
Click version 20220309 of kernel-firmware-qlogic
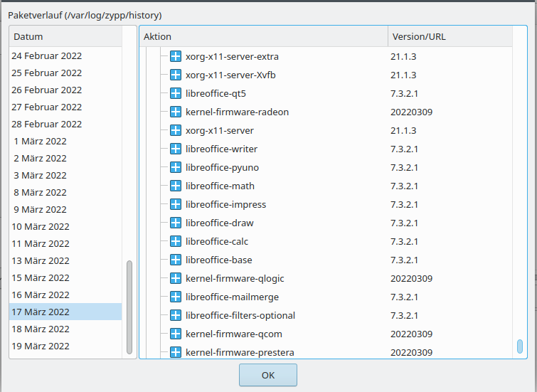tap(411, 279)
